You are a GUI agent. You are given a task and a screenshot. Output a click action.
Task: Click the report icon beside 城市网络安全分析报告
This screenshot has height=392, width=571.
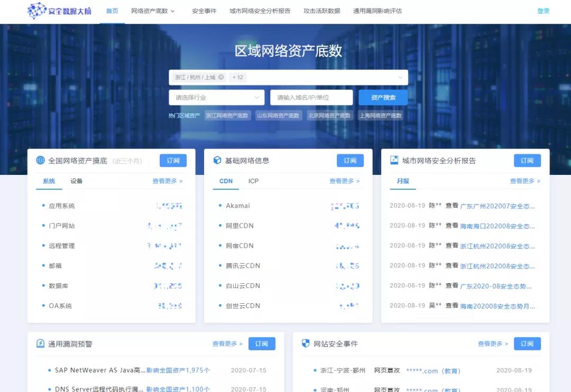pyautogui.click(x=394, y=161)
